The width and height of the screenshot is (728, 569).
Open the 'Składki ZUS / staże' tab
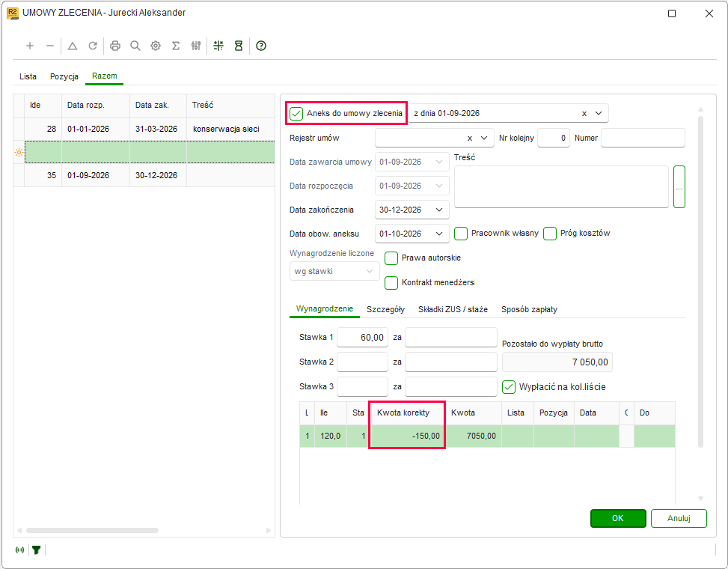coord(453,309)
